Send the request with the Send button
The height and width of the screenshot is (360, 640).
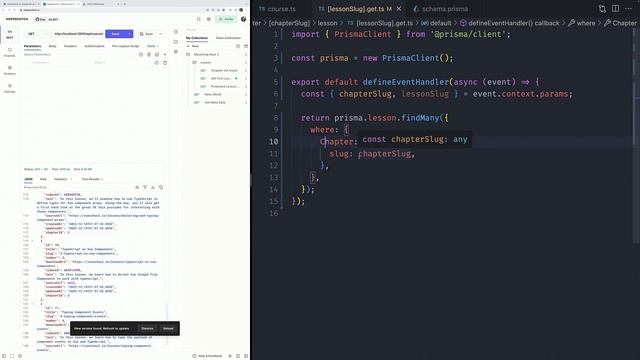click(x=116, y=34)
